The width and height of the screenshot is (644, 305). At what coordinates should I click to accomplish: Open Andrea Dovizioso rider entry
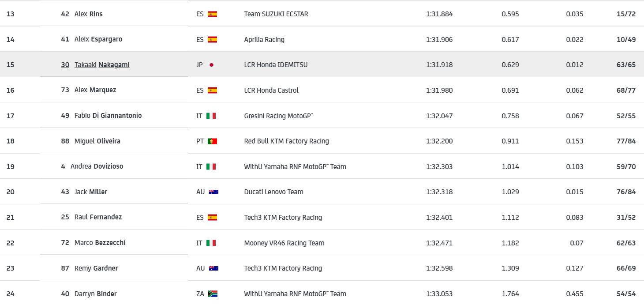[97, 166]
